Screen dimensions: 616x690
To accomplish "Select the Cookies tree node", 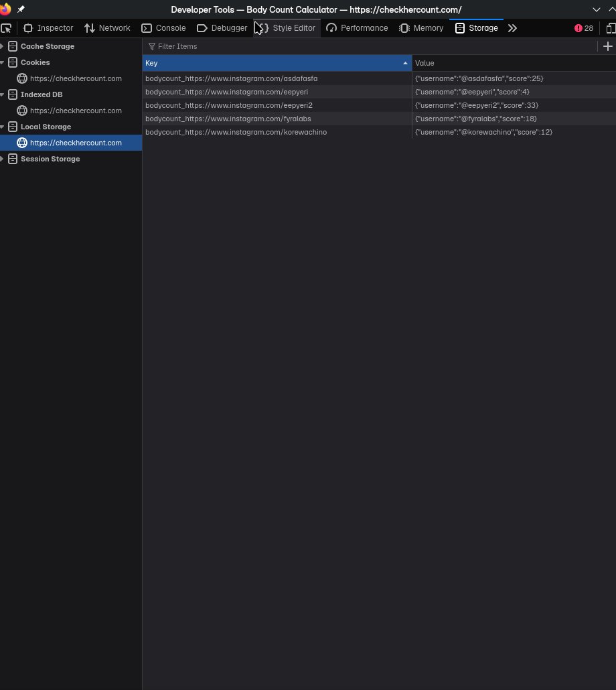I will point(35,62).
